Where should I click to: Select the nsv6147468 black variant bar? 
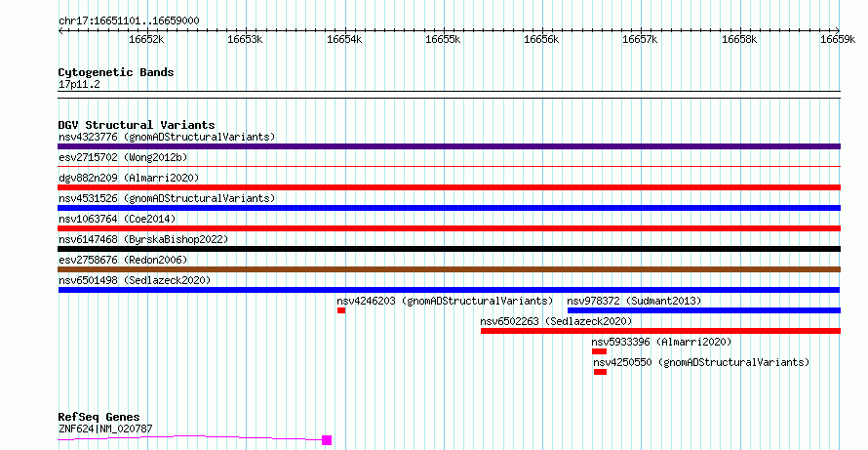(x=449, y=249)
